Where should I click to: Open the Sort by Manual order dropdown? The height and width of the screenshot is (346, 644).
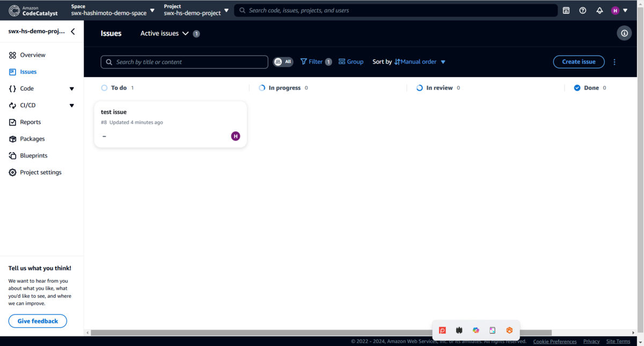420,62
